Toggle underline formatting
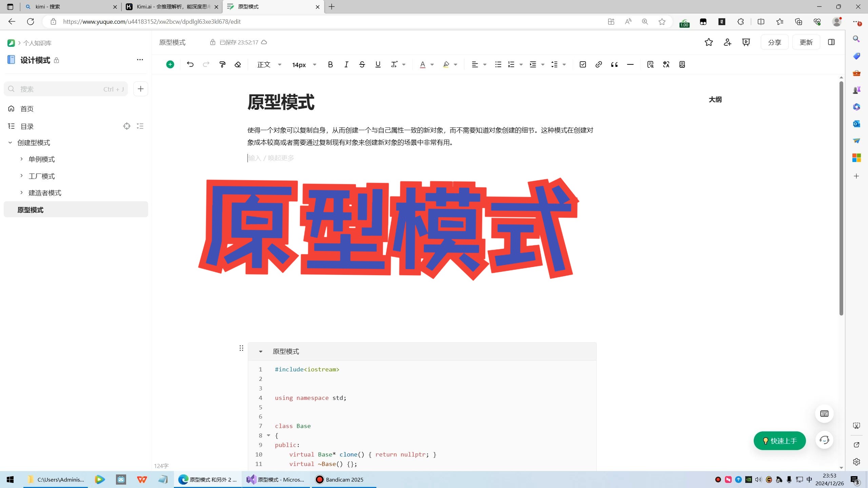Image resolution: width=868 pixels, height=488 pixels. [x=378, y=64]
